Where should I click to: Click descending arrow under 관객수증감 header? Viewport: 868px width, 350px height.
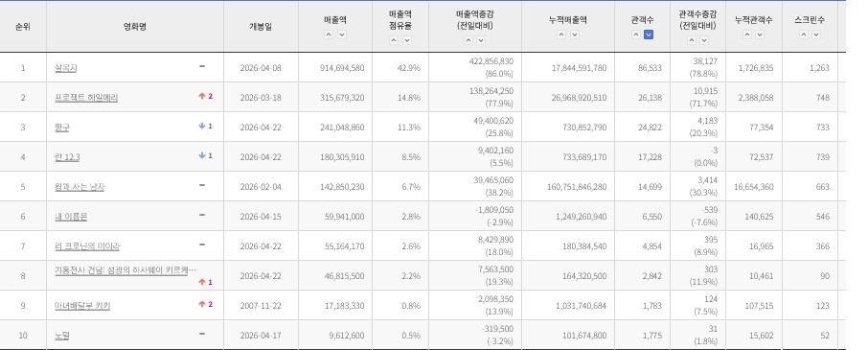[704, 40]
